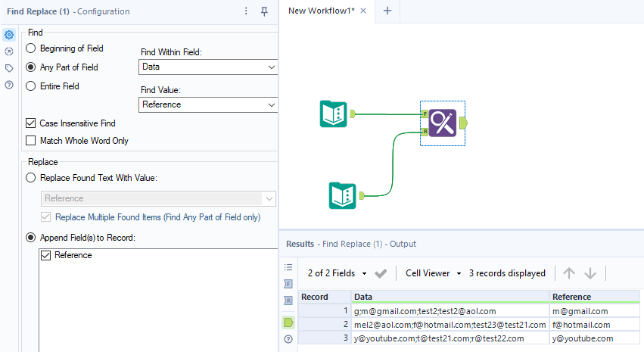Click Data cell starting with y@youtube.com;t@test21.com
Image resolution: width=644 pixels, height=352 pixels.
pyautogui.click(x=450, y=338)
